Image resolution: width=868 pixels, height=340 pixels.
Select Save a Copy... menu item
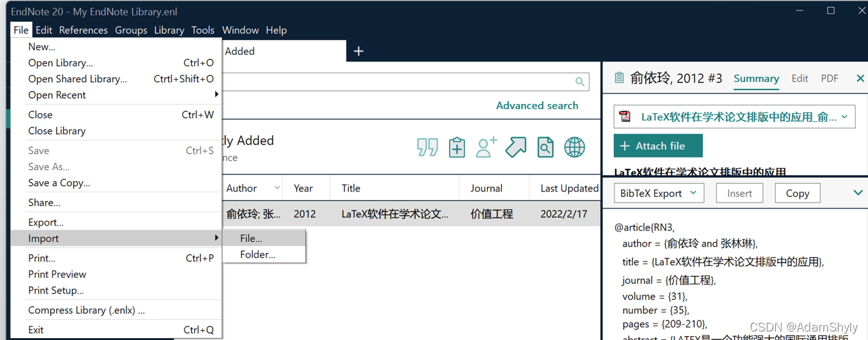coord(116,182)
